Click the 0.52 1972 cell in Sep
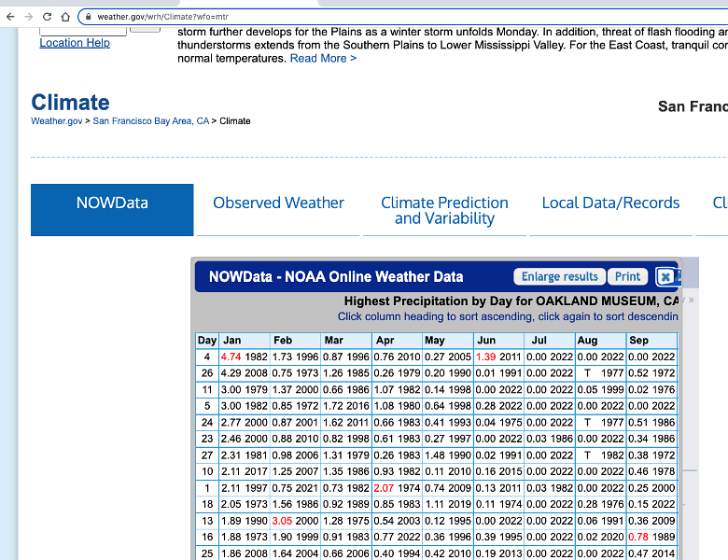The height and width of the screenshot is (560, 728). 651,373
